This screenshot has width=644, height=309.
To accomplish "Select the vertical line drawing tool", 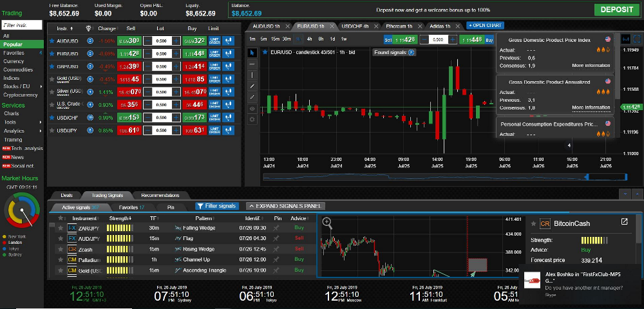I will point(252,75).
